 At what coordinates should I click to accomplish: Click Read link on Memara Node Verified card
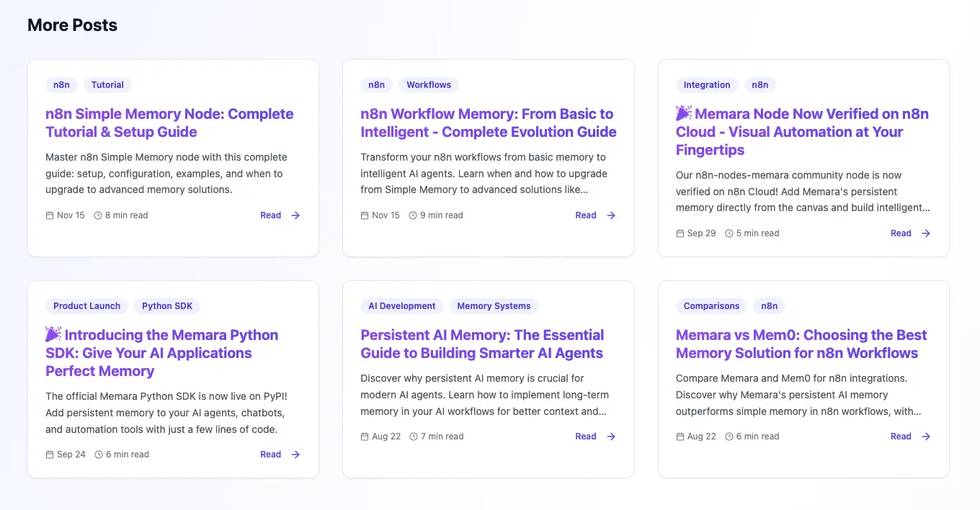(x=901, y=233)
